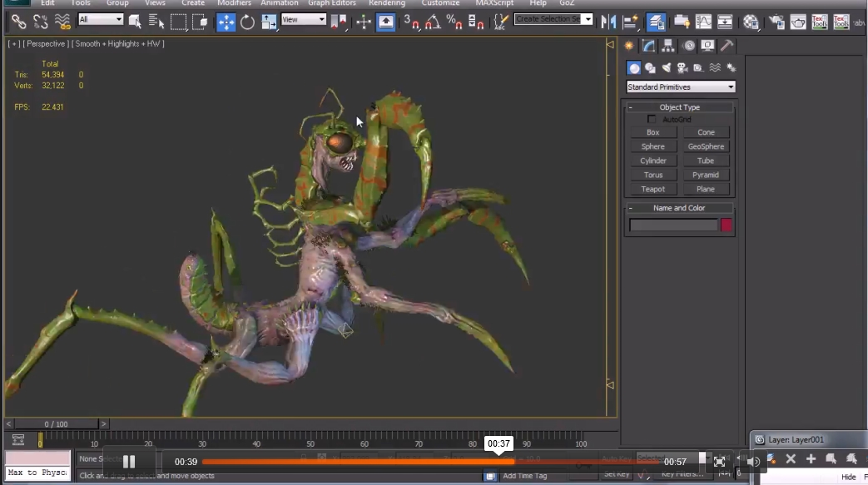Open the View reference coordinate dropdown

304,19
